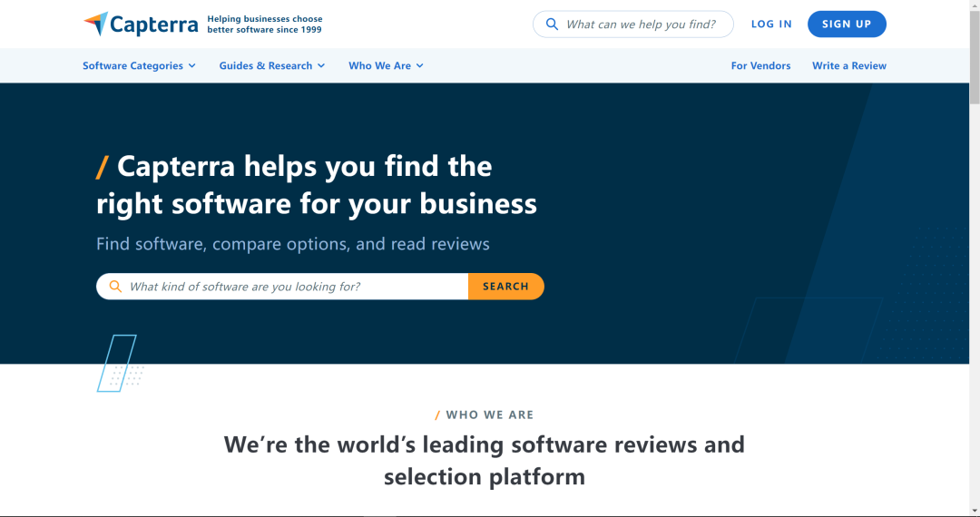Focus 'What kind of software' search field
The image size is (980, 517).
coord(282,287)
